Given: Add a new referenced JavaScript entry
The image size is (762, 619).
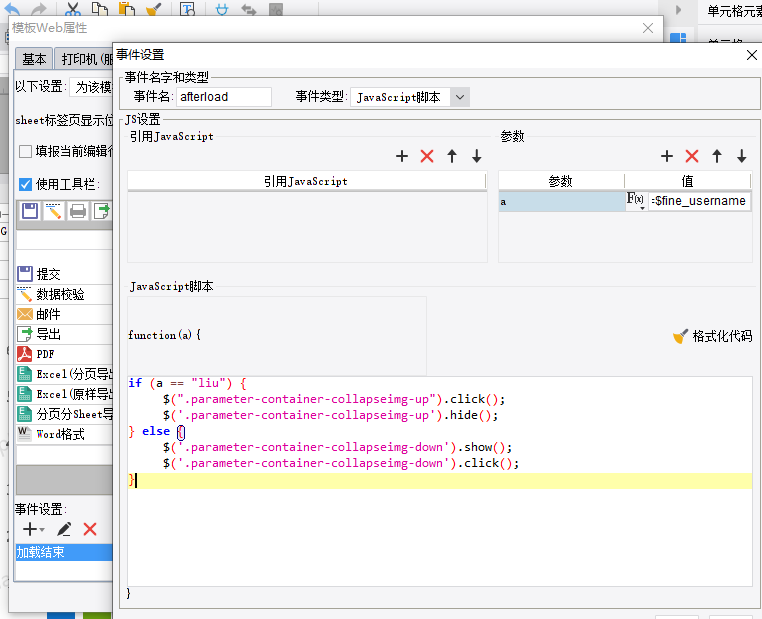Looking at the screenshot, I should 401,156.
